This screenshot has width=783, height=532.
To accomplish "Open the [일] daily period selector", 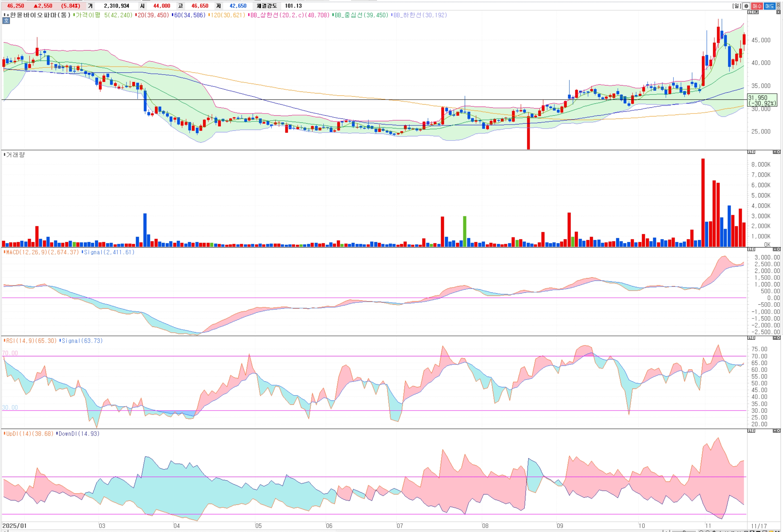I will click(x=736, y=6).
